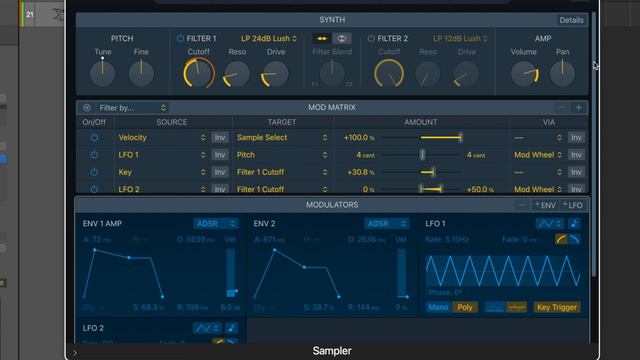This screenshot has width=640, height=360.
Task: Add a new envelope with +ENV
Action: click(546, 205)
